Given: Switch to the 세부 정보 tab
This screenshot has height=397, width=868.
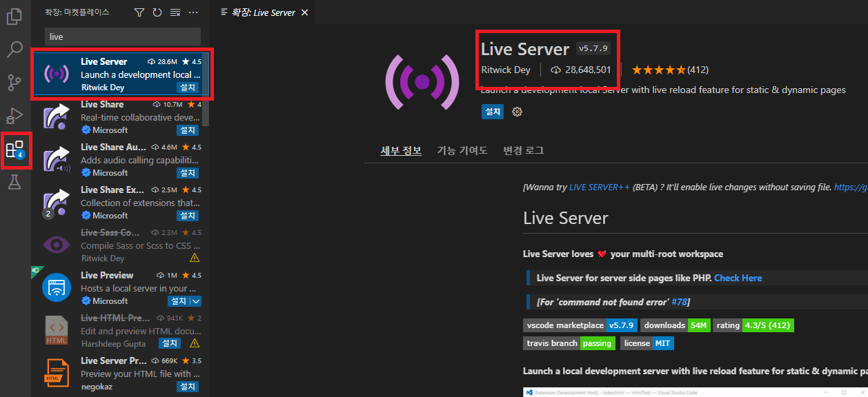Looking at the screenshot, I should [401, 150].
